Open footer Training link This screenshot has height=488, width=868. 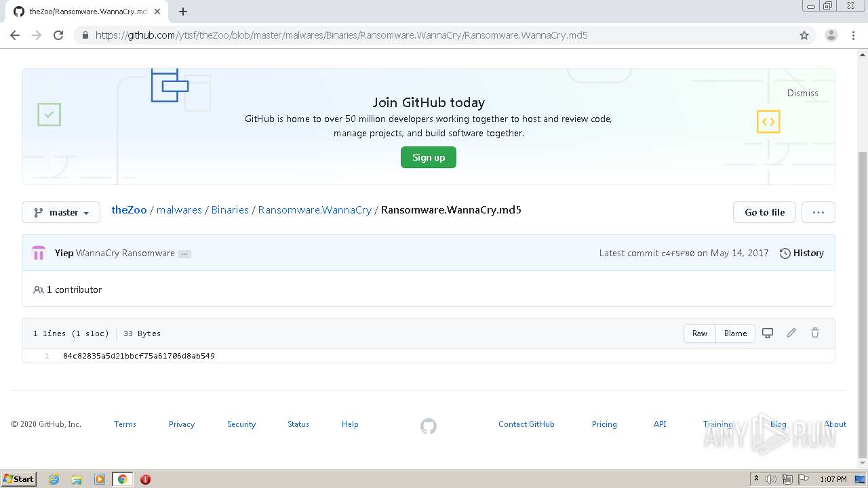coord(717,424)
